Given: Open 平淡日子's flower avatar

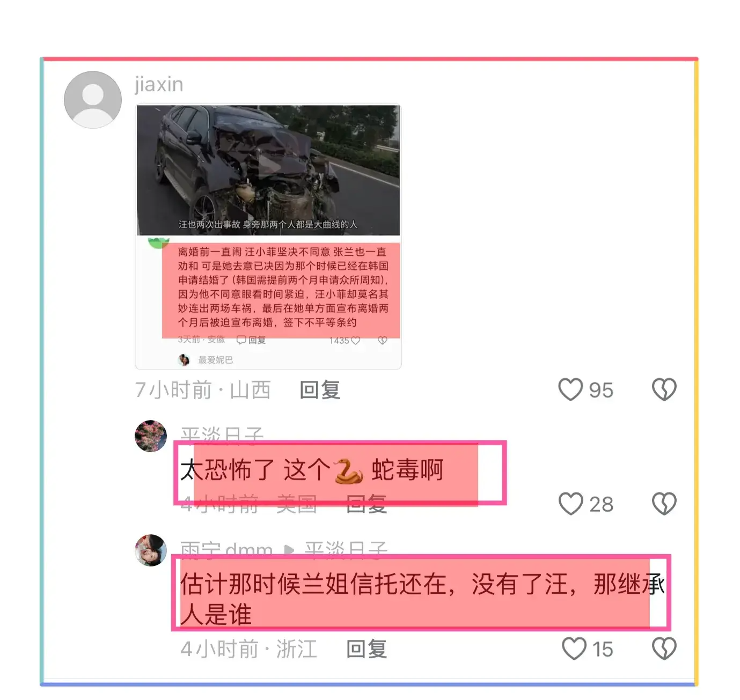Looking at the screenshot, I should coord(151,436).
